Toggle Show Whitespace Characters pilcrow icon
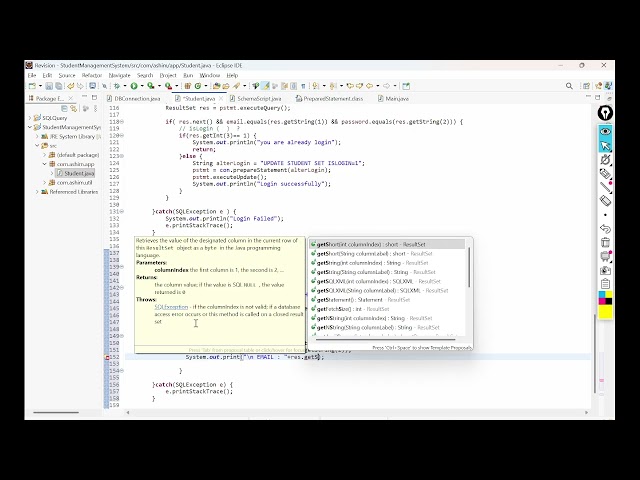The width and height of the screenshot is (640, 480). 303,86
